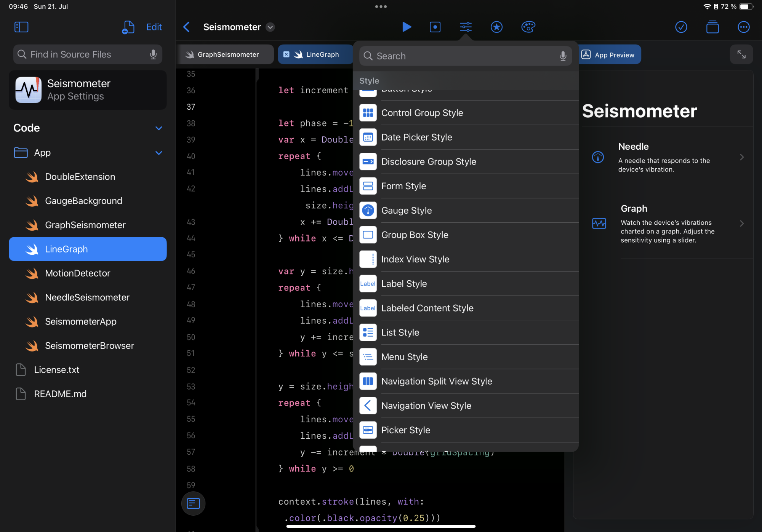Select the App Preview tab
This screenshot has height=532, width=762.
click(609, 55)
